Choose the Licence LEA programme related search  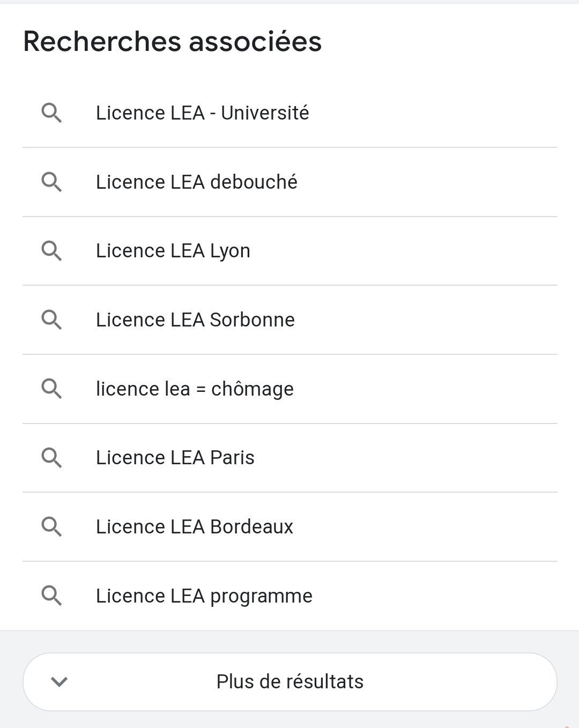[x=204, y=596]
